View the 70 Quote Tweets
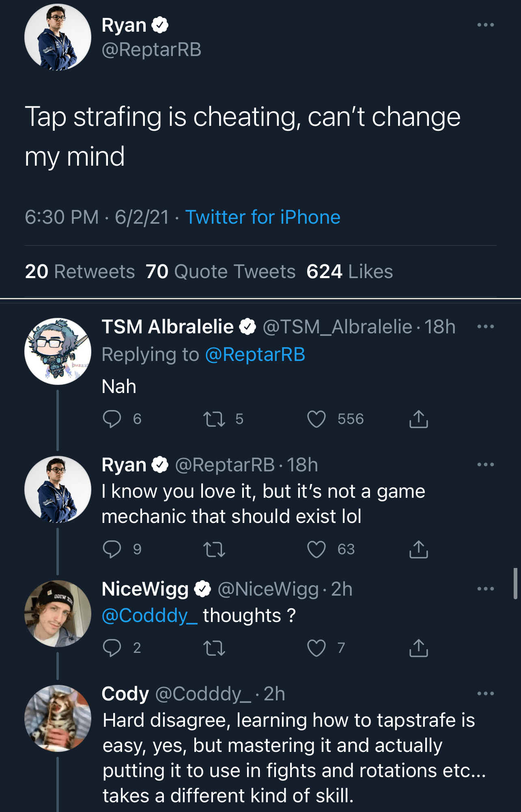Screen dimensions: 521x812 [220, 272]
